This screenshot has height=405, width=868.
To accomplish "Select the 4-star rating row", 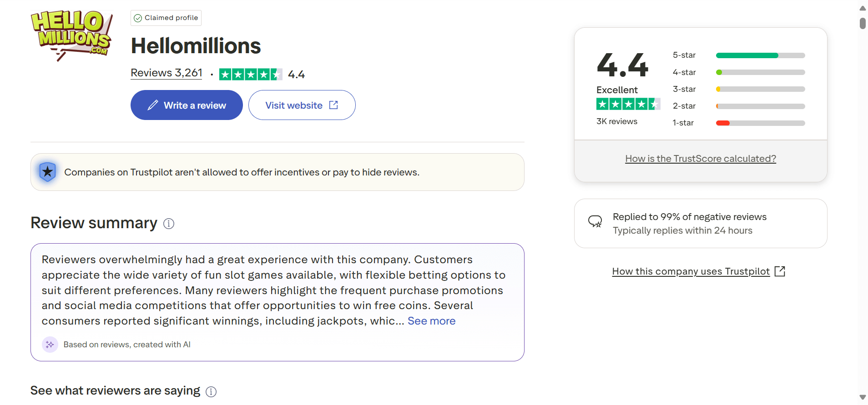I will 738,72.
